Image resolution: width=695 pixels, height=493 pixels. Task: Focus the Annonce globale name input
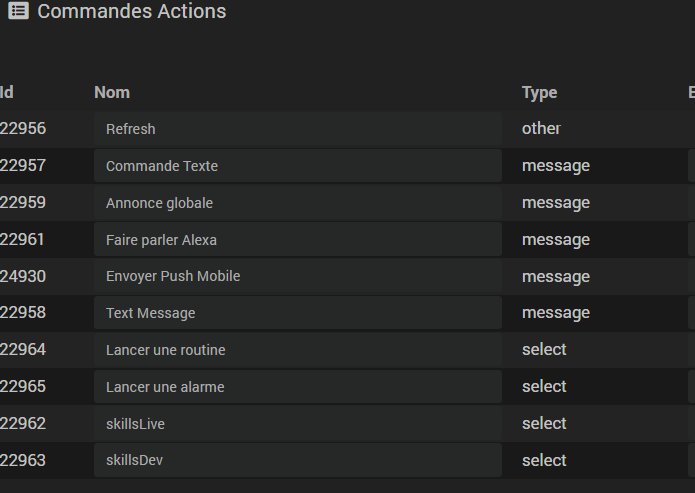297,203
